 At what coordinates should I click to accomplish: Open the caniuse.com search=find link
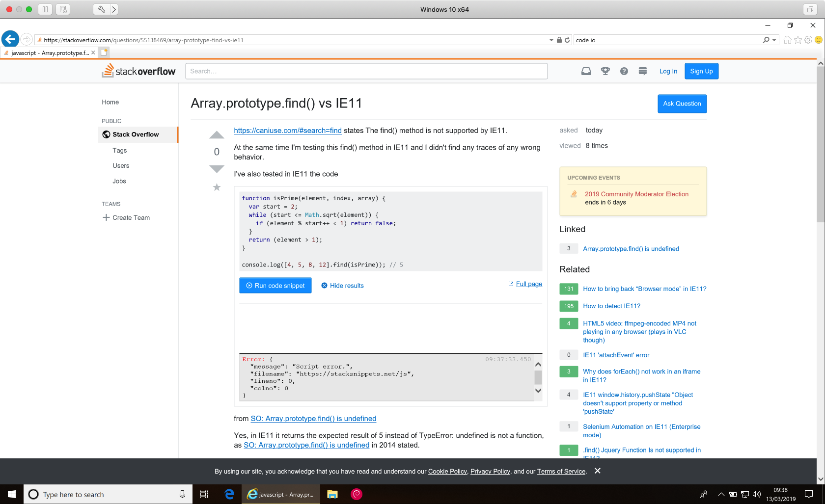coord(288,131)
